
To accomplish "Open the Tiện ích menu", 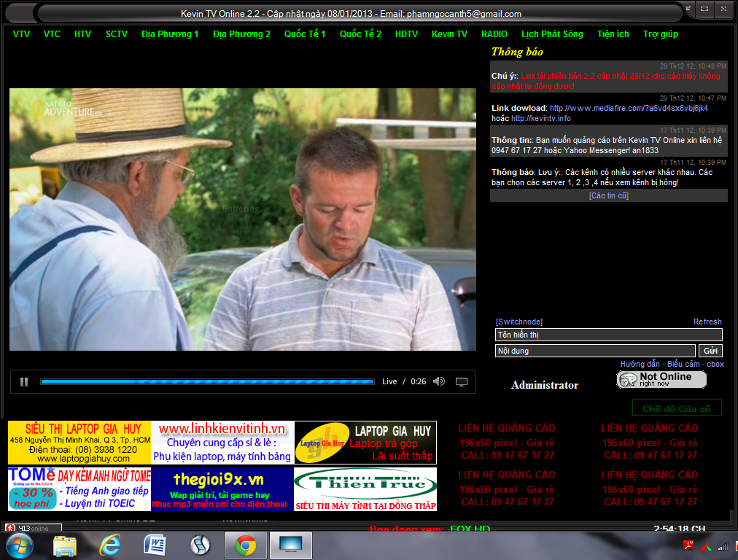I will pos(613,34).
